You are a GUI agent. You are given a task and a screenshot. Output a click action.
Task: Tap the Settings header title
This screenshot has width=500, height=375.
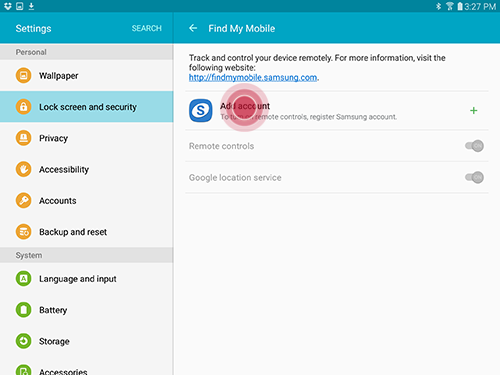click(33, 28)
